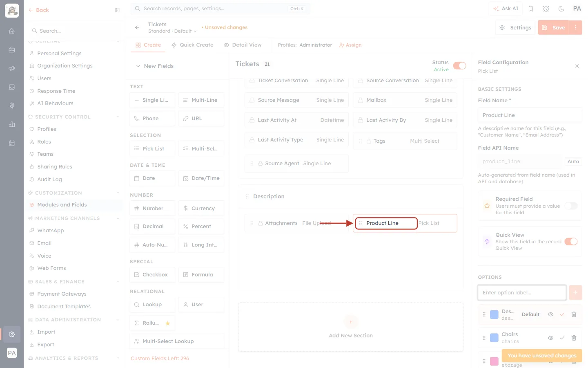
Task: Switch to the Create tab
Action: (x=148, y=45)
